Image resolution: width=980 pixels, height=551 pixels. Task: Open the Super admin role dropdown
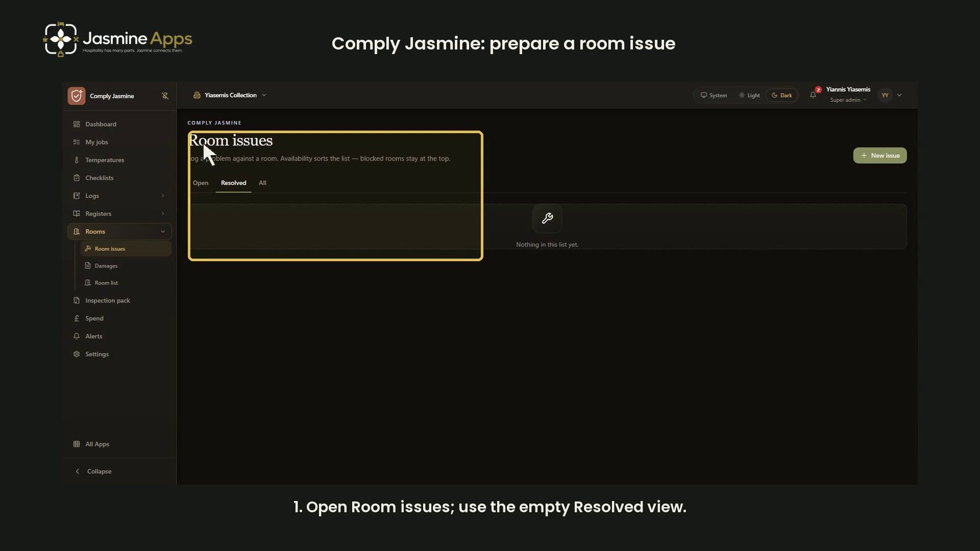tap(848, 100)
